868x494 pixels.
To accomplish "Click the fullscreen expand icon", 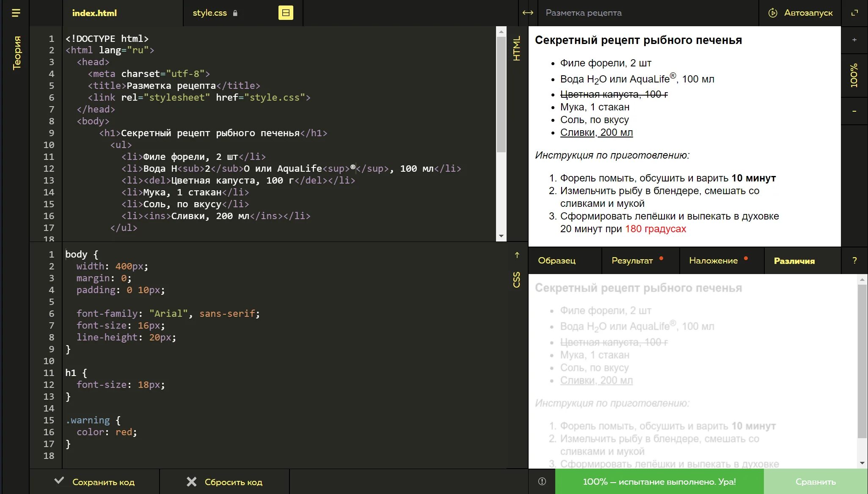I will coord(854,13).
